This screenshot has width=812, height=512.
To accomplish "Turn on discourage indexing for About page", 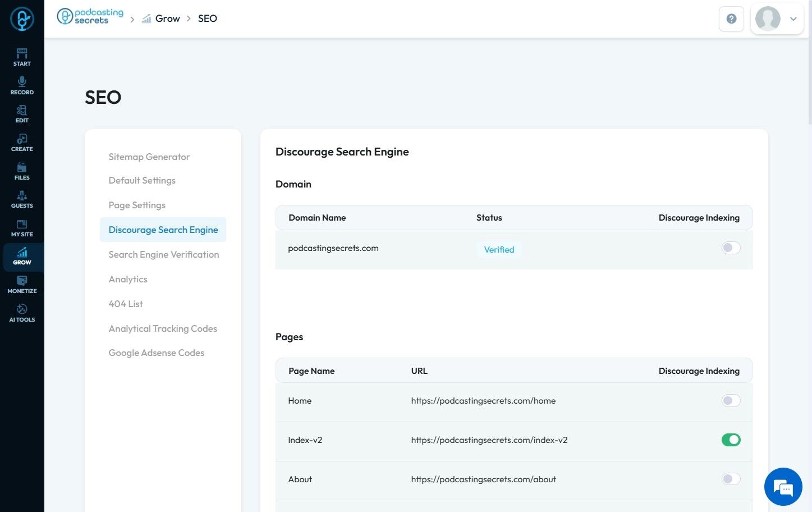I will (731, 479).
